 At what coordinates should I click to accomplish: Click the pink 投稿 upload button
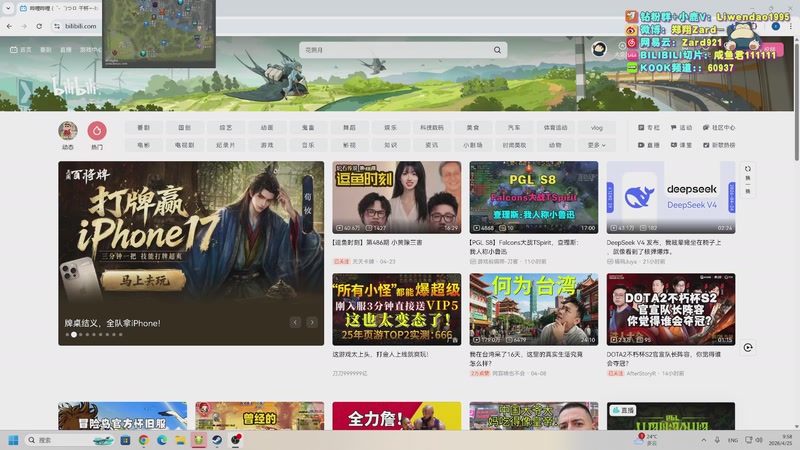point(769,49)
